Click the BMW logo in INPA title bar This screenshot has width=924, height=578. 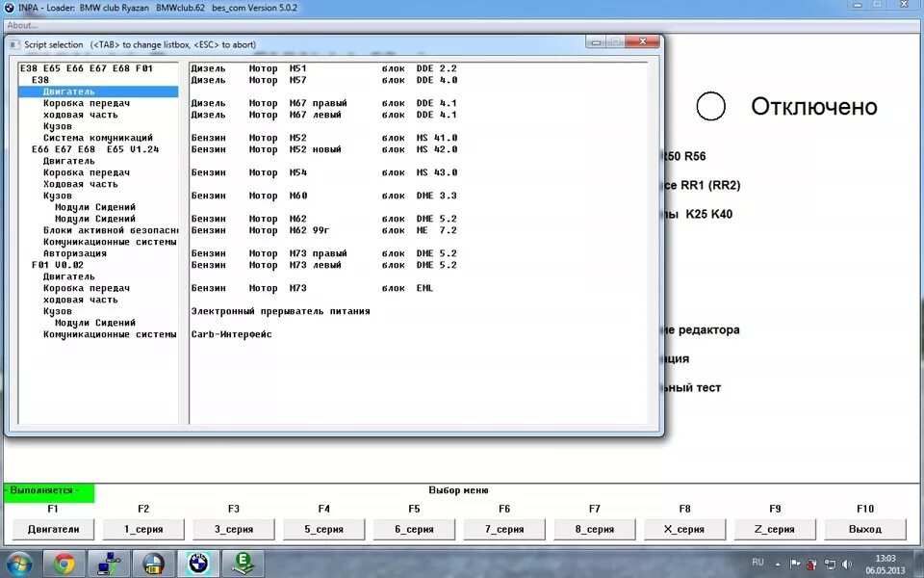[9, 8]
